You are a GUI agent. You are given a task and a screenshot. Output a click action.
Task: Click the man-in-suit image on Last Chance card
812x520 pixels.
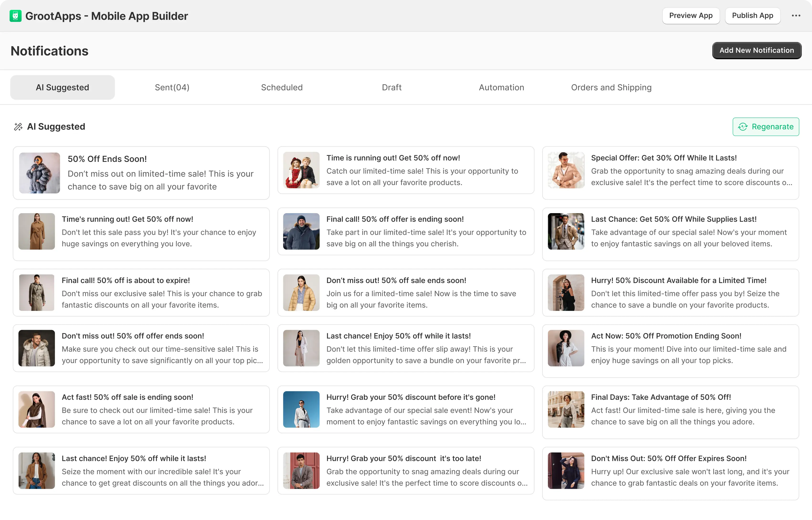pyautogui.click(x=565, y=231)
